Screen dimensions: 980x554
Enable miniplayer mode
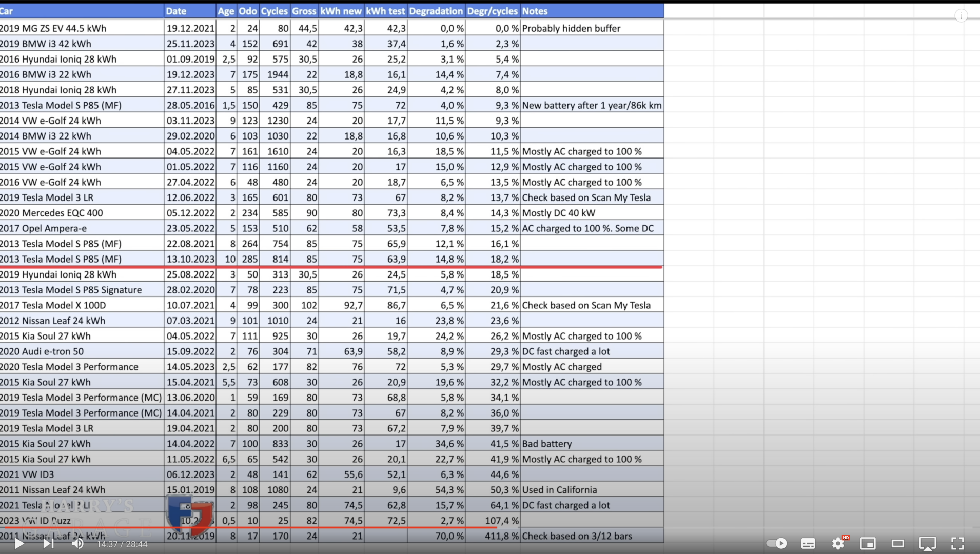point(868,543)
